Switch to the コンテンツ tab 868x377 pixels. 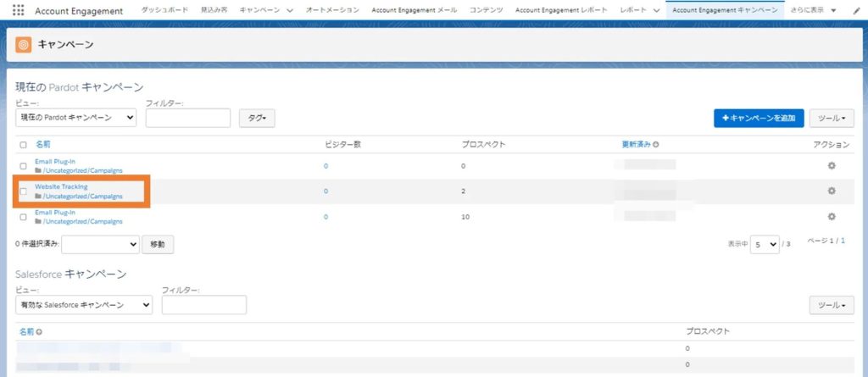click(486, 10)
